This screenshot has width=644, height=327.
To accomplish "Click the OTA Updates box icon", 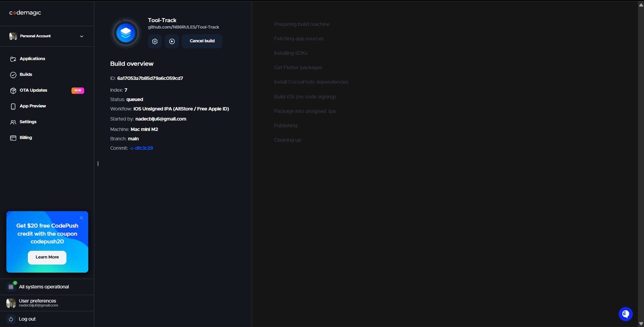I will tap(13, 91).
